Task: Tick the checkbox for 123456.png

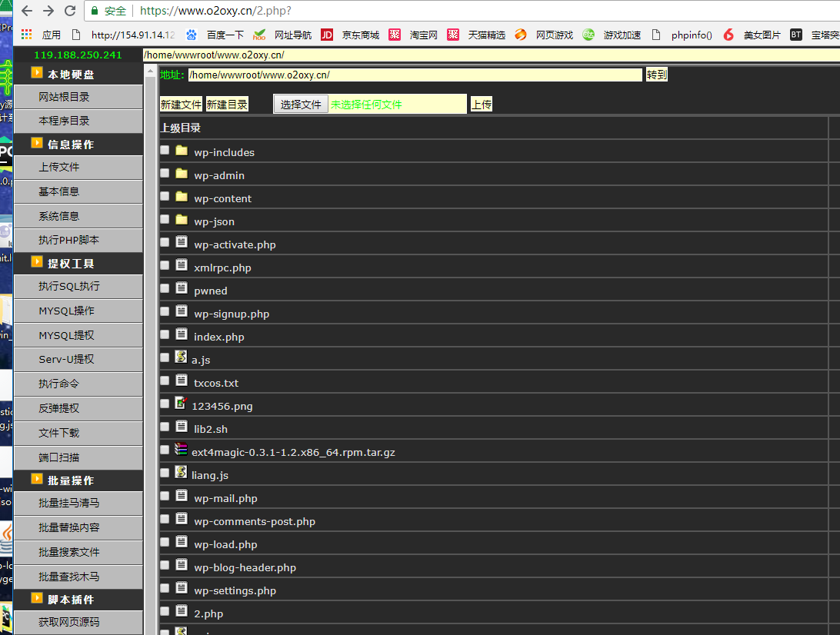Action: [x=165, y=404]
